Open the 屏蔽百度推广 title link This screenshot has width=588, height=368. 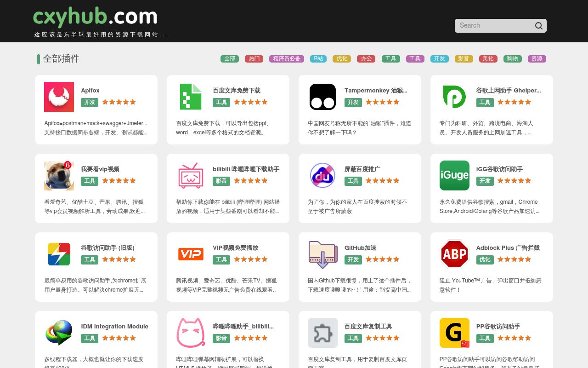(x=362, y=169)
